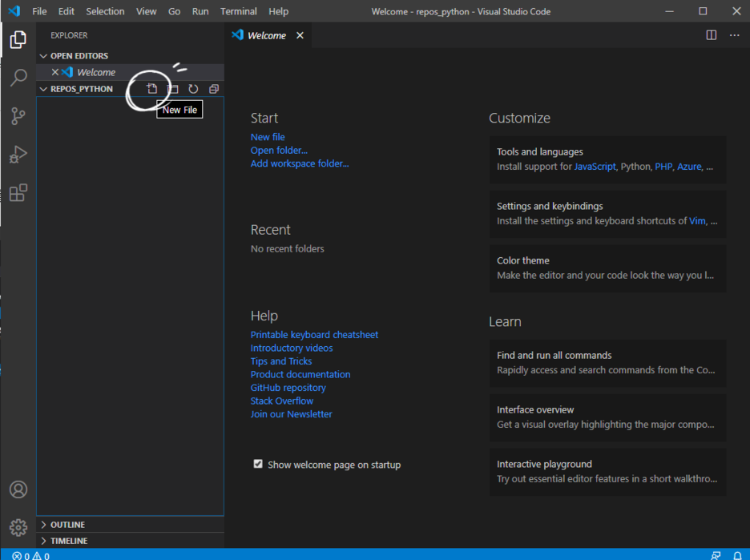Close Welcome editor in Open Editors list
This screenshot has height=560, width=750.
point(55,72)
